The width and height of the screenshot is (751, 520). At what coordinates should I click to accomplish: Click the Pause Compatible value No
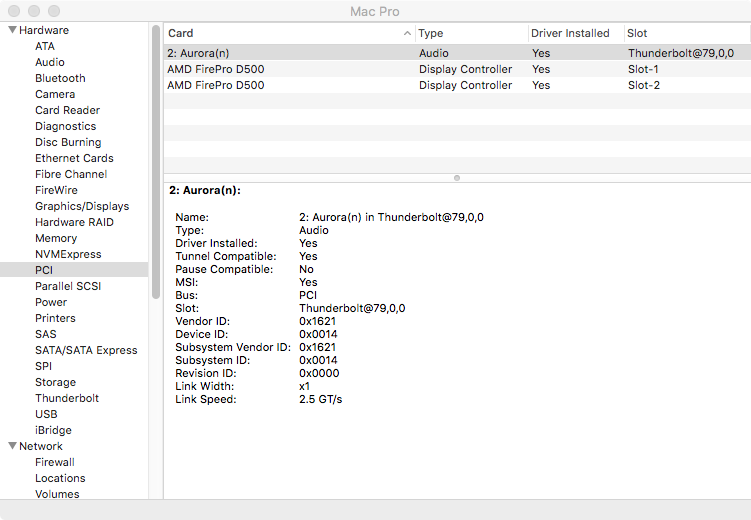(306, 269)
